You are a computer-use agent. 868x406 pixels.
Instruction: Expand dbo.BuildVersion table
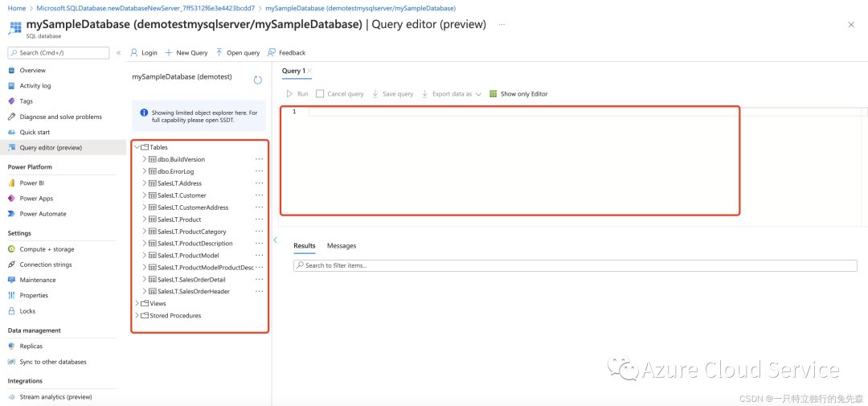click(145, 159)
